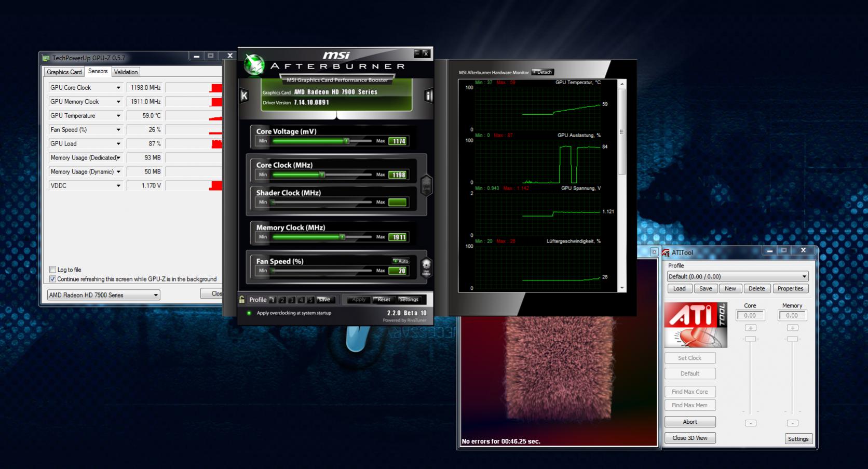Select Afterburner profile slot 5
The image size is (868, 469).
coord(310,300)
